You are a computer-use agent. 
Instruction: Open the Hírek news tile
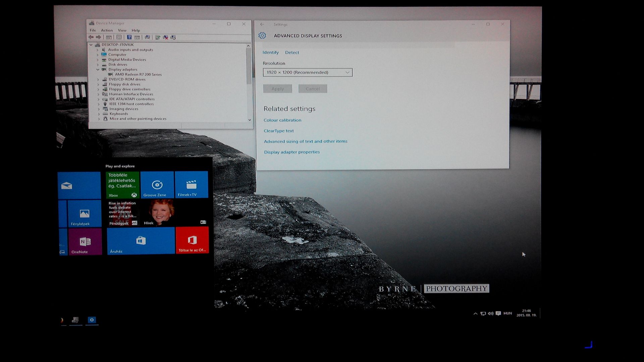[x=174, y=213]
